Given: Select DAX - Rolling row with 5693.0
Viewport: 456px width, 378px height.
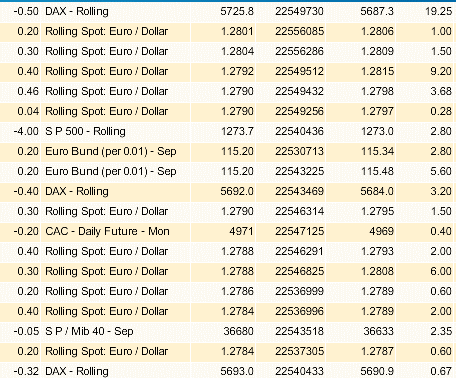Looking at the screenshot, I should [x=228, y=370].
